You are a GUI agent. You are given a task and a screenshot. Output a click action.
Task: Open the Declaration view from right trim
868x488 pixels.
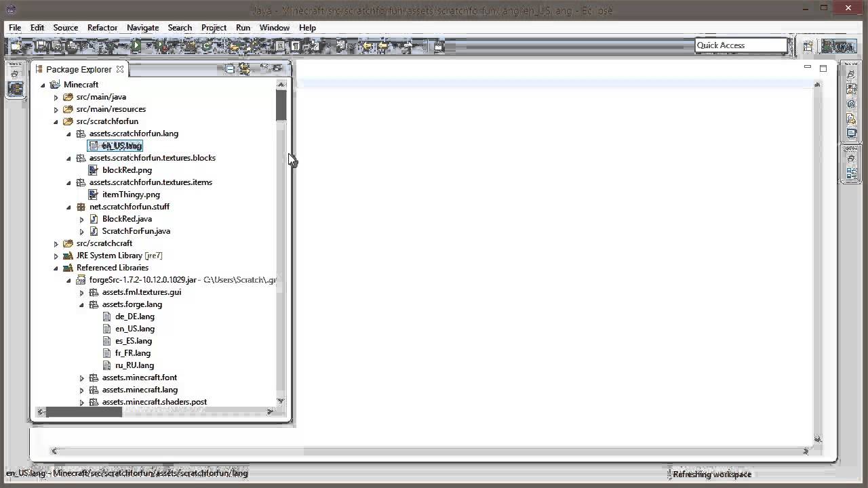tap(851, 118)
